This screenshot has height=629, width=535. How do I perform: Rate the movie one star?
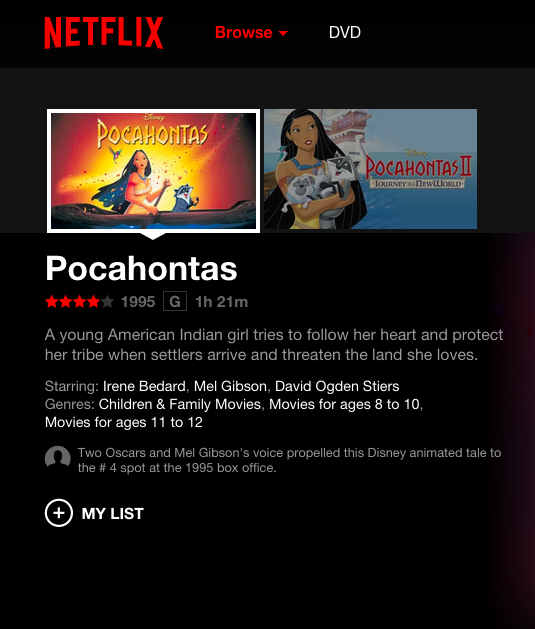tap(52, 301)
